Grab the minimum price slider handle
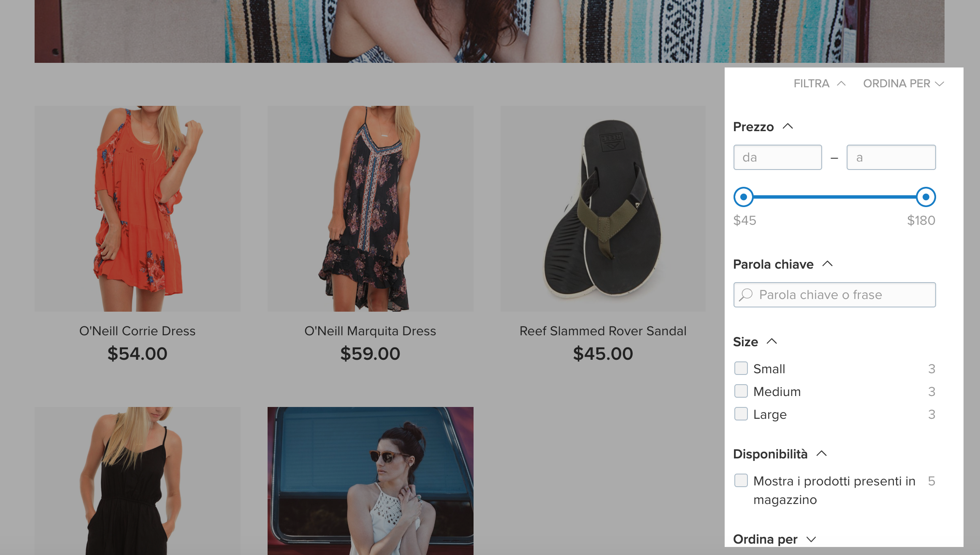The image size is (980, 555). coord(744,197)
